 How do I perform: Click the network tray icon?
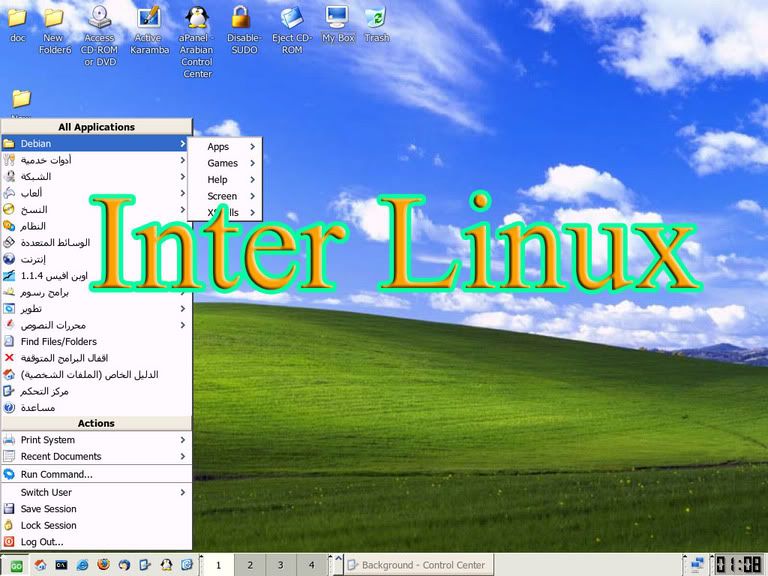(697, 565)
